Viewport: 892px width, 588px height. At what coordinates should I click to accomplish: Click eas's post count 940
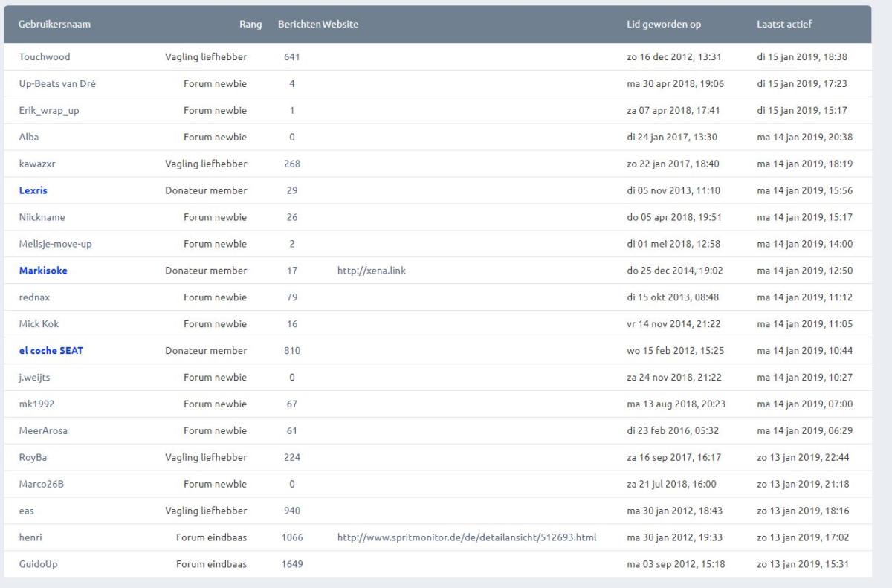coord(292,511)
